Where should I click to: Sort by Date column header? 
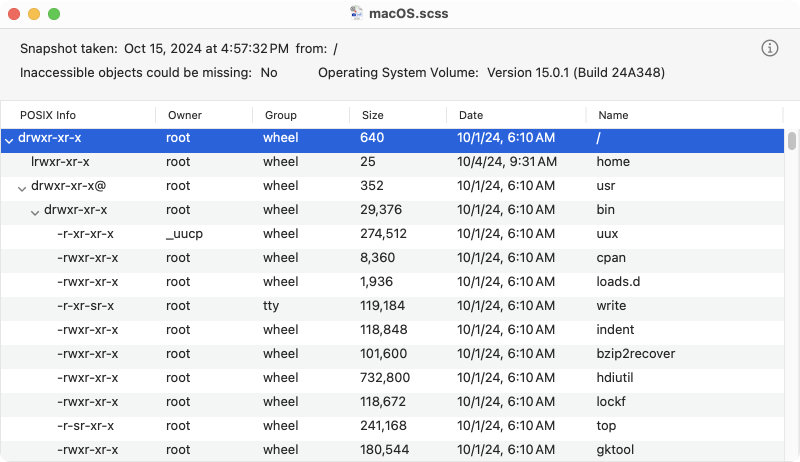470,115
